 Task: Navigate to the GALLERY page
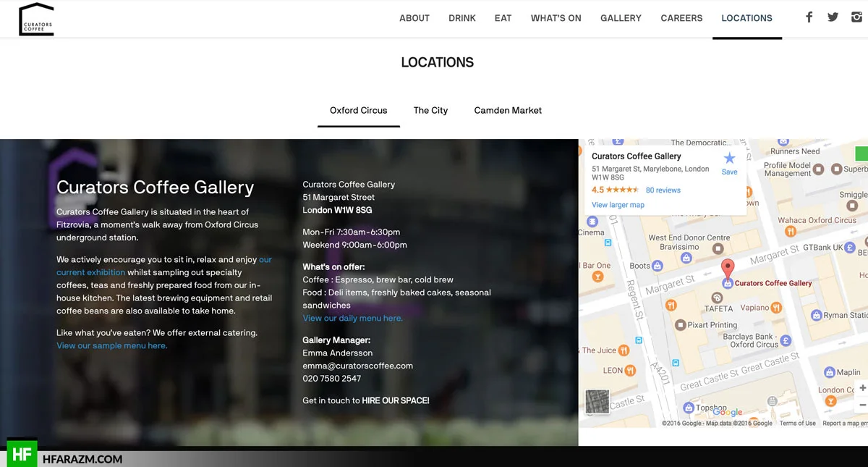[x=621, y=18]
